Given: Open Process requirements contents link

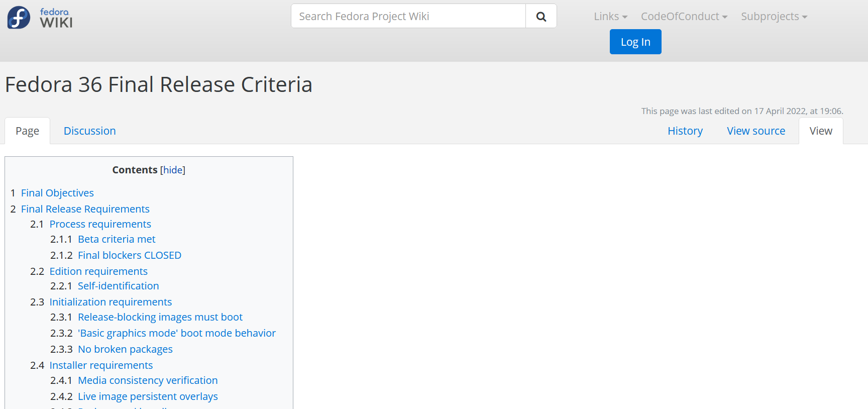Looking at the screenshot, I should (100, 224).
